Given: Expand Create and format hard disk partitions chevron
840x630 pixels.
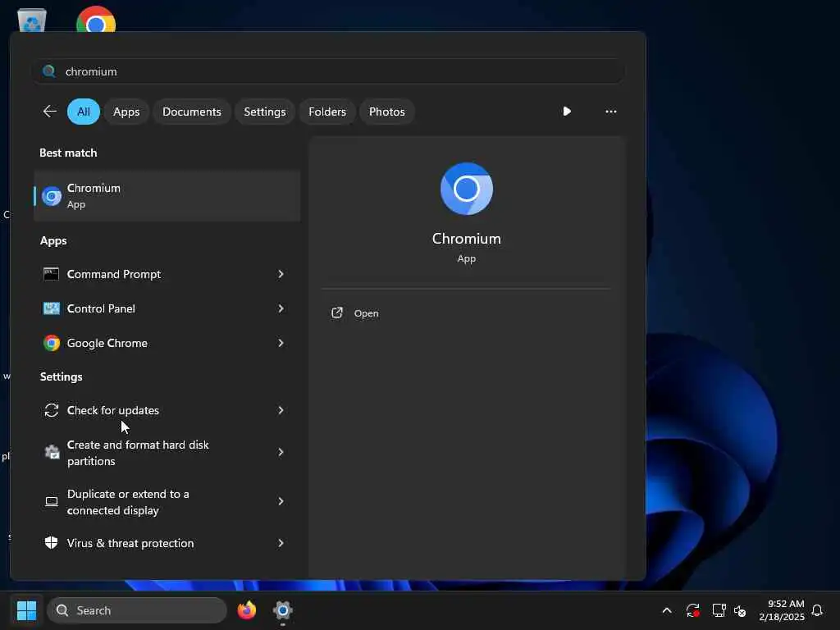Looking at the screenshot, I should click(x=281, y=452).
